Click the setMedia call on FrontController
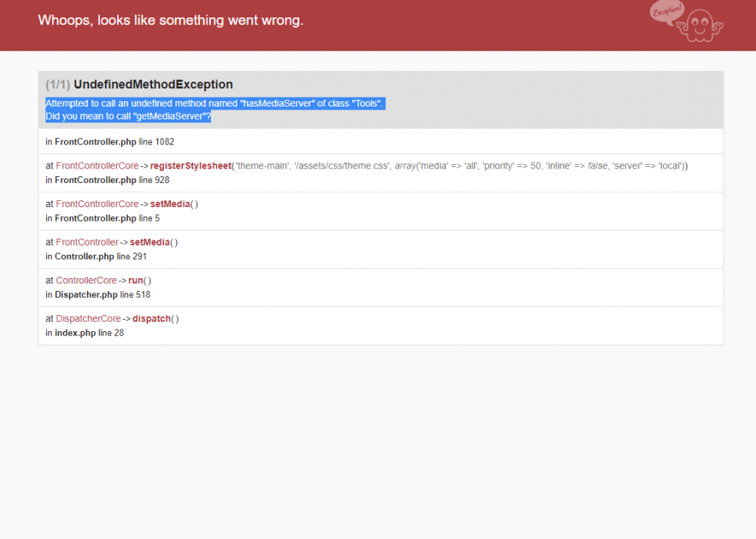The height and width of the screenshot is (539, 756). pos(150,242)
